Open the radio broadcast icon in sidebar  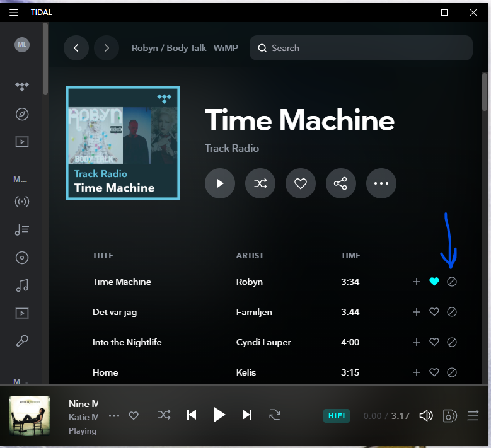coord(22,202)
